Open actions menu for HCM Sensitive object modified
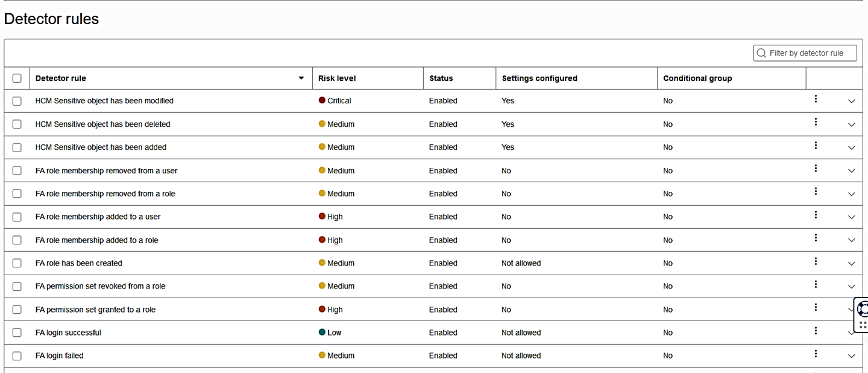The image size is (868, 373). click(x=816, y=99)
